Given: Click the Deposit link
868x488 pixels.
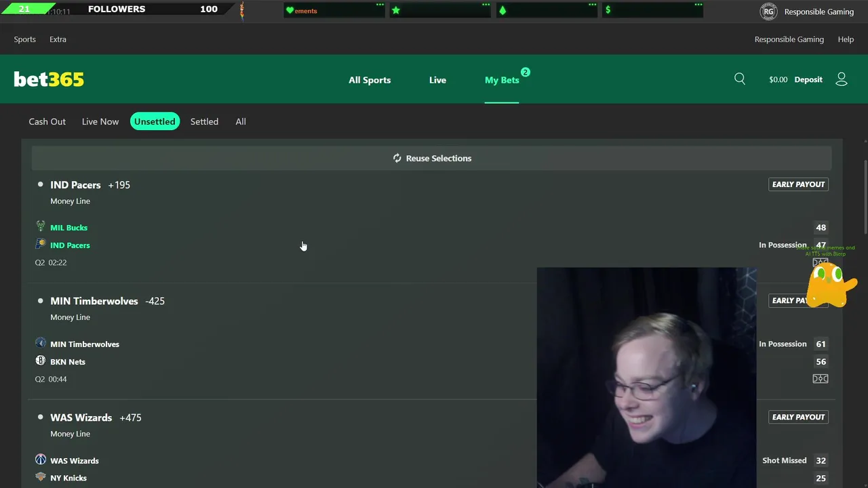Looking at the screenshot, I should [x=808, y=79].
